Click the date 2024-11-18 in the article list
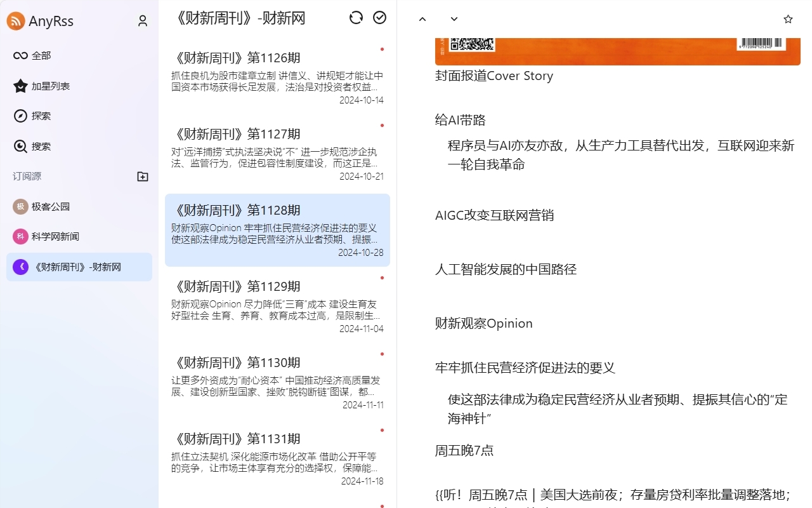Viewport: 812px width, 508px height. tap(362, 481)
